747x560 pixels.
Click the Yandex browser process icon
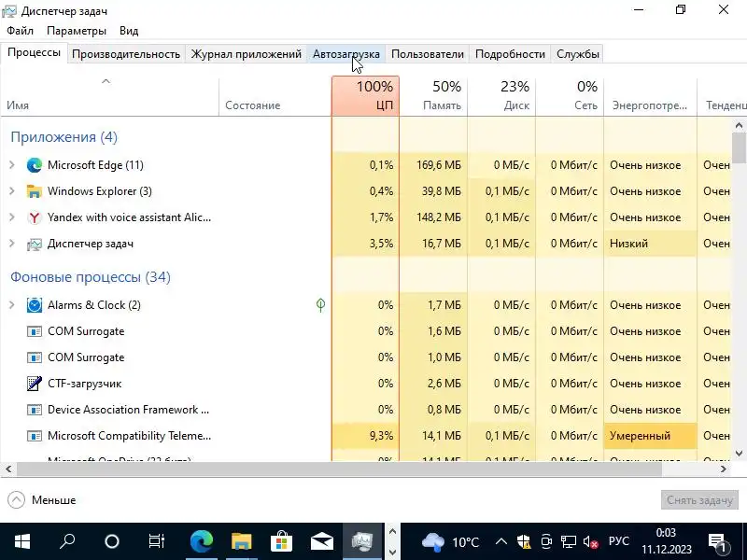[35, 217]
